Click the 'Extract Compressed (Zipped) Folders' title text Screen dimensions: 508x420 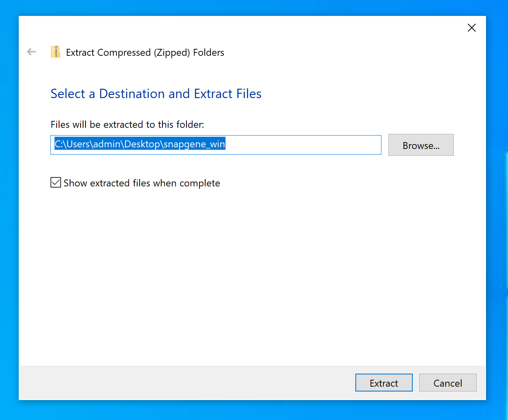pos(145,52)
